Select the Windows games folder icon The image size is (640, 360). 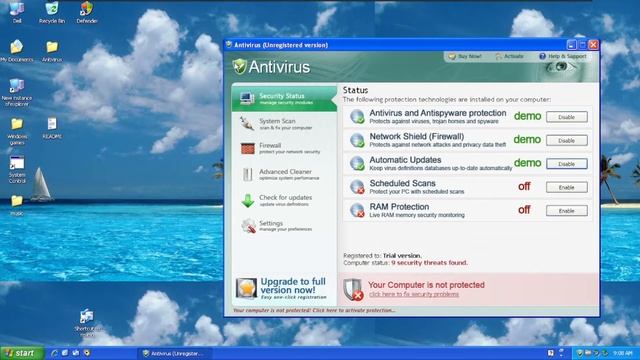coord(17,131)
